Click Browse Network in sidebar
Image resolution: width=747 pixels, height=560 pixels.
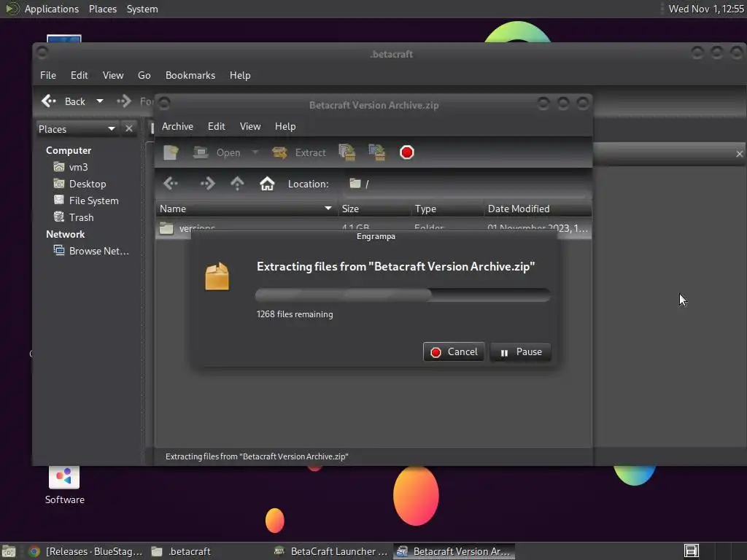(91, 251)
